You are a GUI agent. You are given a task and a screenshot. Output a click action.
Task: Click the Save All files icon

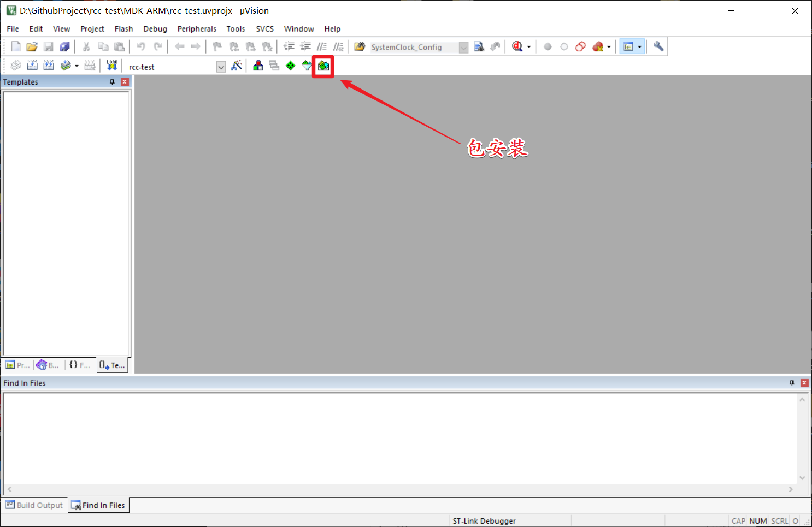(64, 47)
